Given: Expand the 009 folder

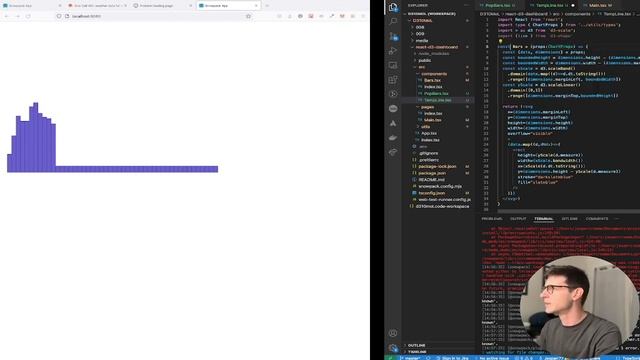Looking at the screenshot, I should click(437, 34).
